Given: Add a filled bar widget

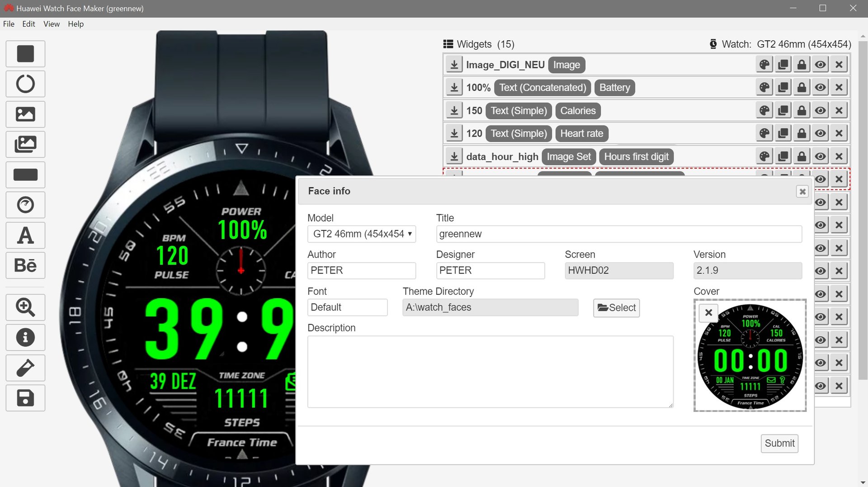Looking at the screenshot, I should 25,175.
